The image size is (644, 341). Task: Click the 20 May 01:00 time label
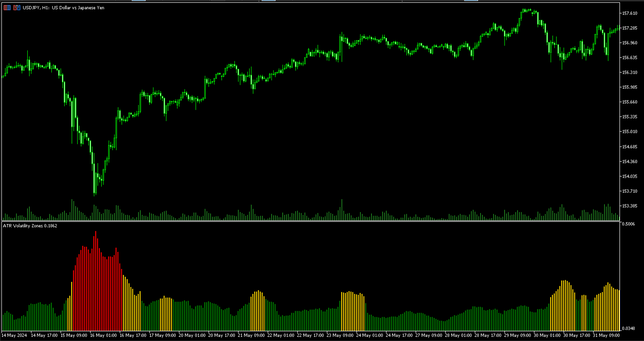tap(193, 335)
